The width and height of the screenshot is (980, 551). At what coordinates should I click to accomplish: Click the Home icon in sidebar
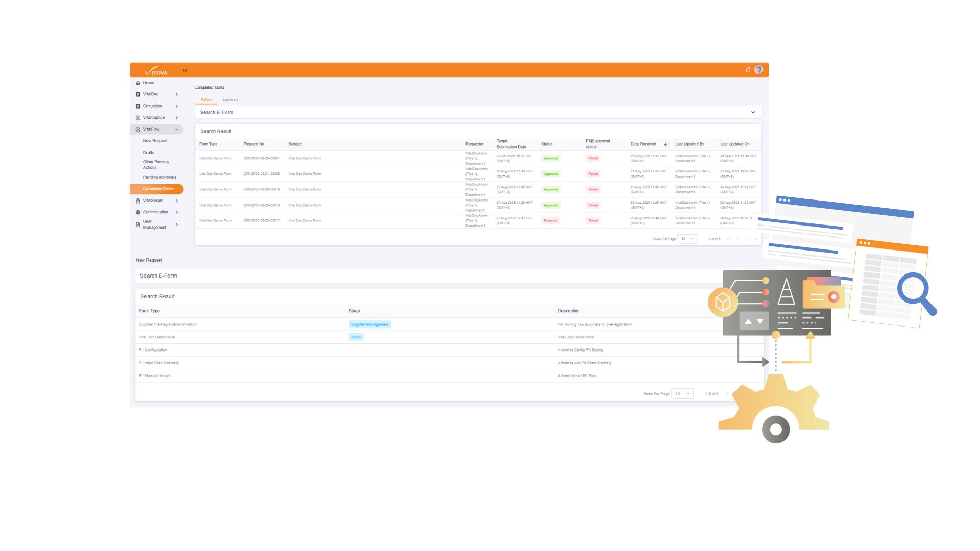(138, 83)
